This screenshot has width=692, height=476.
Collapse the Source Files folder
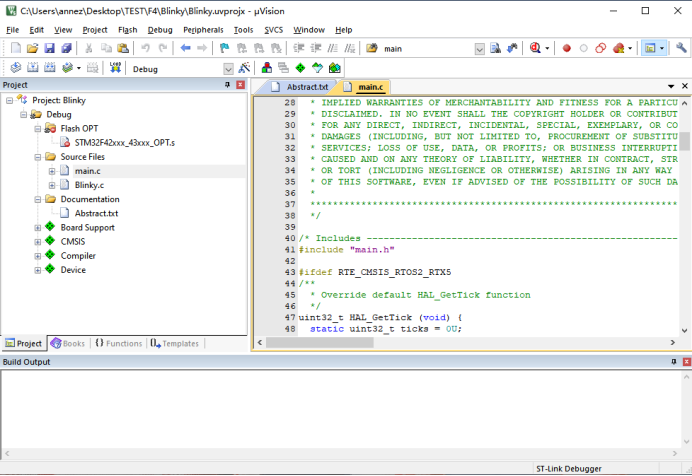tap(38, 157)
